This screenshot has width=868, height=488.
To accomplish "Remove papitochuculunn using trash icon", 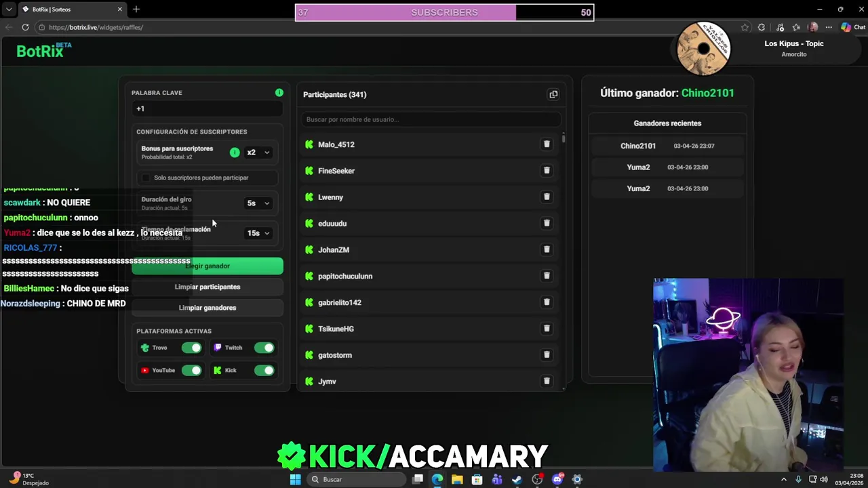I will (547, 276).
